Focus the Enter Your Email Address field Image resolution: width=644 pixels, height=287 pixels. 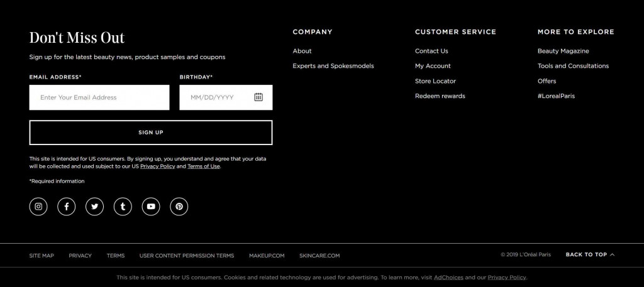coord(99,97)
